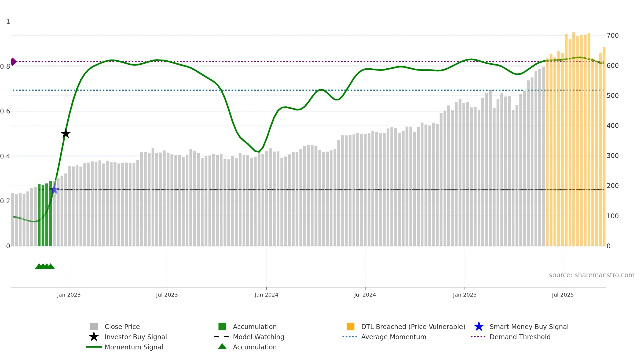The height and width of the screenshot is (362, 644).
Task: Click the green Accumulation triangles below chart
Action: [45, 266]
